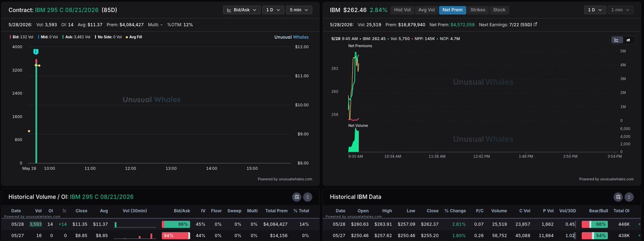Click the 1.80% change cell

click(x=459, y=236)
